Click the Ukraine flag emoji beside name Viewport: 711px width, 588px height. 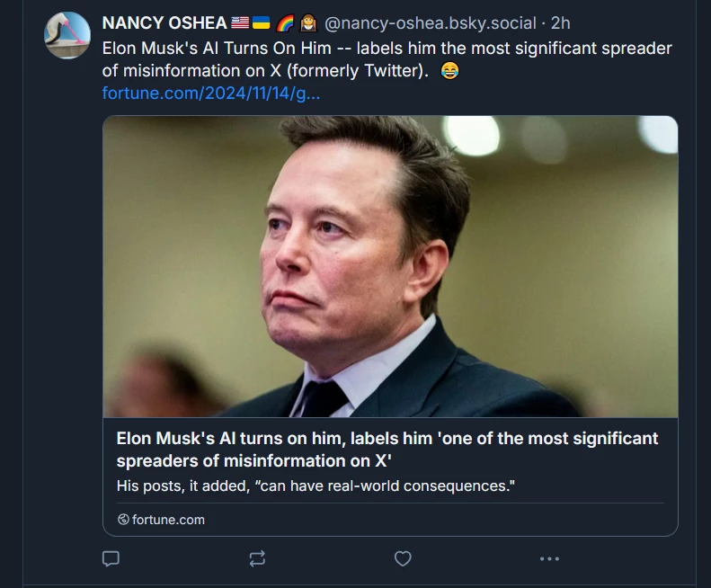tap(261, 23)
